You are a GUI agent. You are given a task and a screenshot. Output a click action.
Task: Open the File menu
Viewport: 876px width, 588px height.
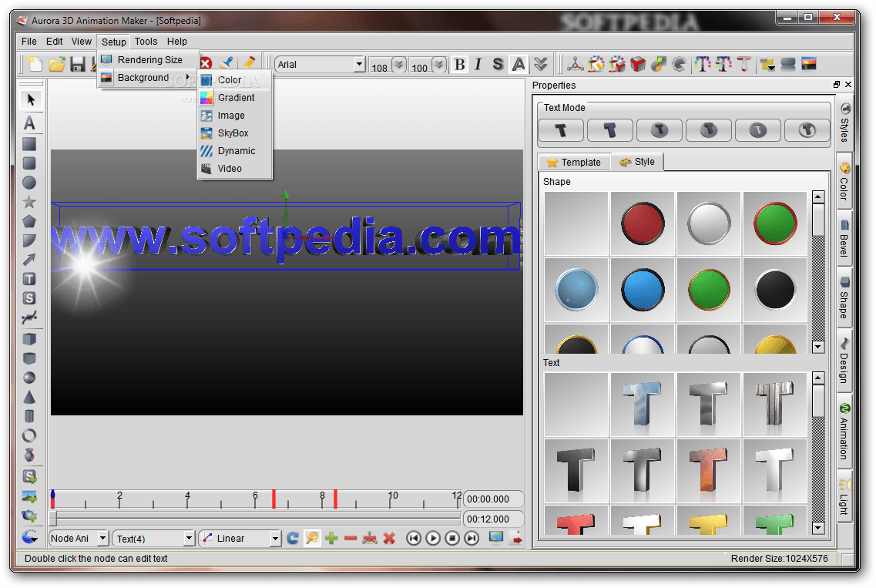click(x=29, y=42)
